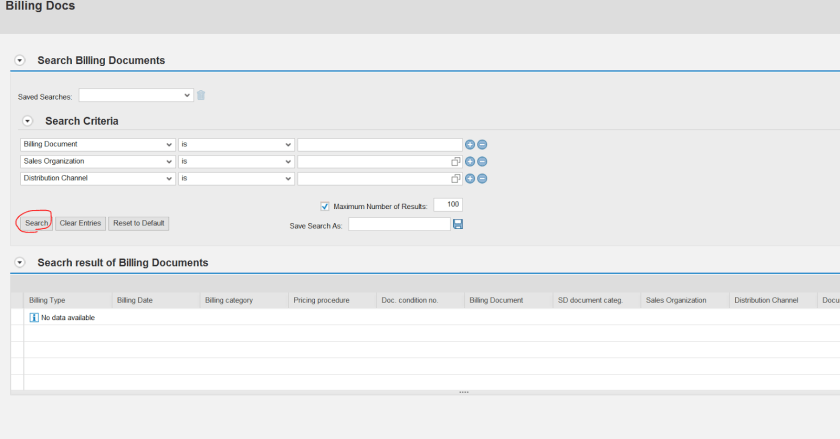Focus the Save Search As field
Image resolution: width=840 pixels, height=439 pixels.
click(400, 224)
